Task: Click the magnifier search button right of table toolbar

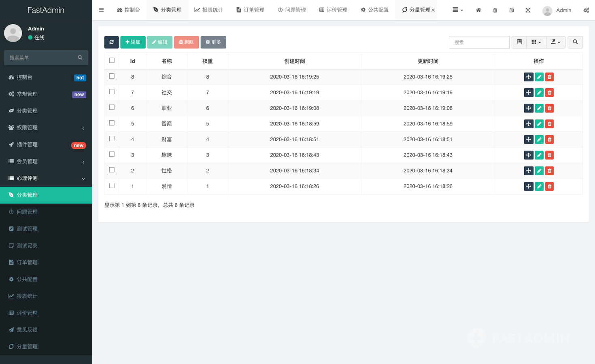Action: point(575,42)
